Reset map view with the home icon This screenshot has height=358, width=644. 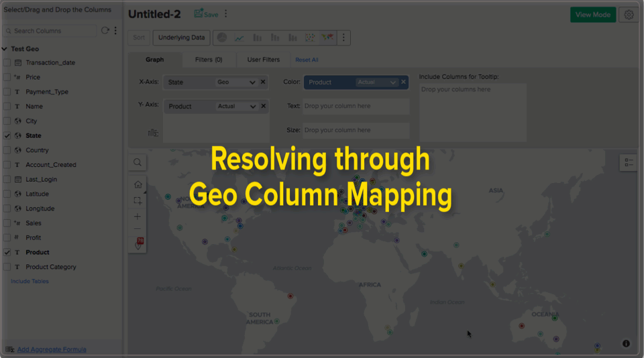pos(138,184)
